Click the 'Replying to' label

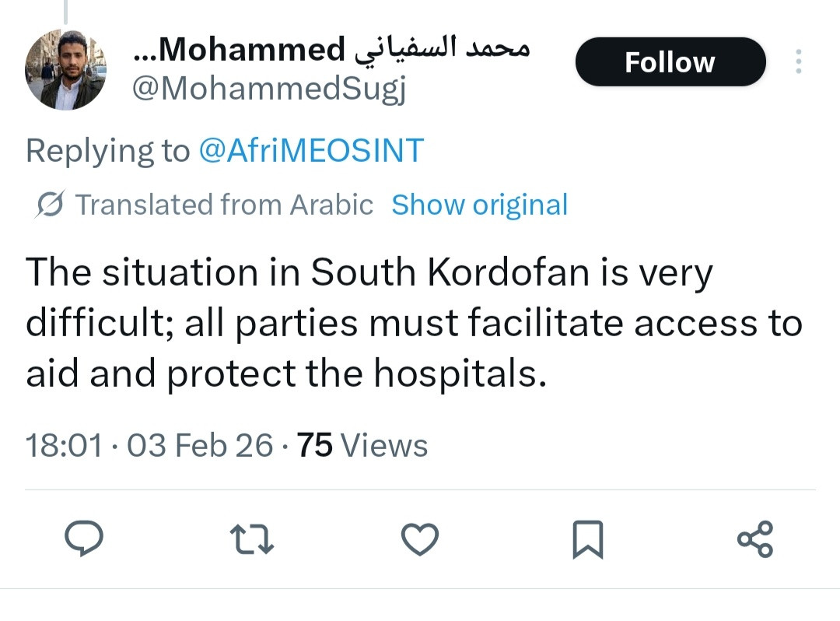[107, 150]
